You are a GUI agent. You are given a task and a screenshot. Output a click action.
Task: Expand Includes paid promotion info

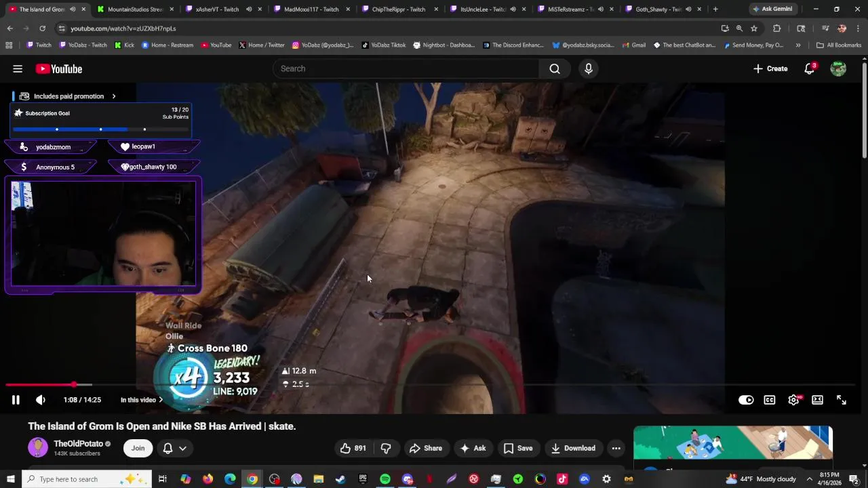click(114, 96)
